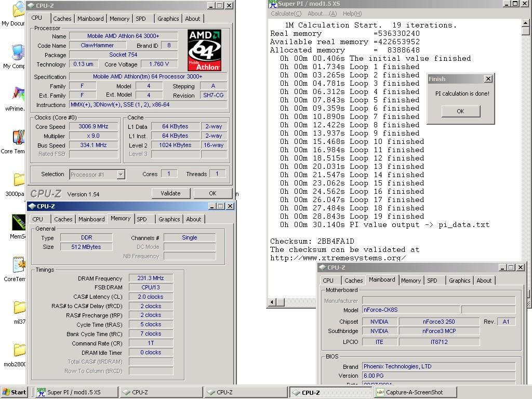Click the Memory CPU-Z window title icon
The image size is (532, 399).
[x=32, y=206]
